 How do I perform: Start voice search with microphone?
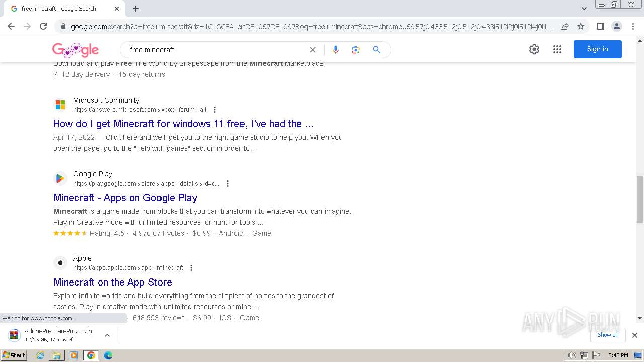[x=336, y=50]
